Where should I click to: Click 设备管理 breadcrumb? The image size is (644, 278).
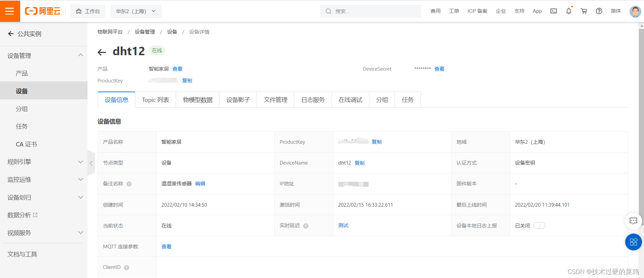point(145,32)
